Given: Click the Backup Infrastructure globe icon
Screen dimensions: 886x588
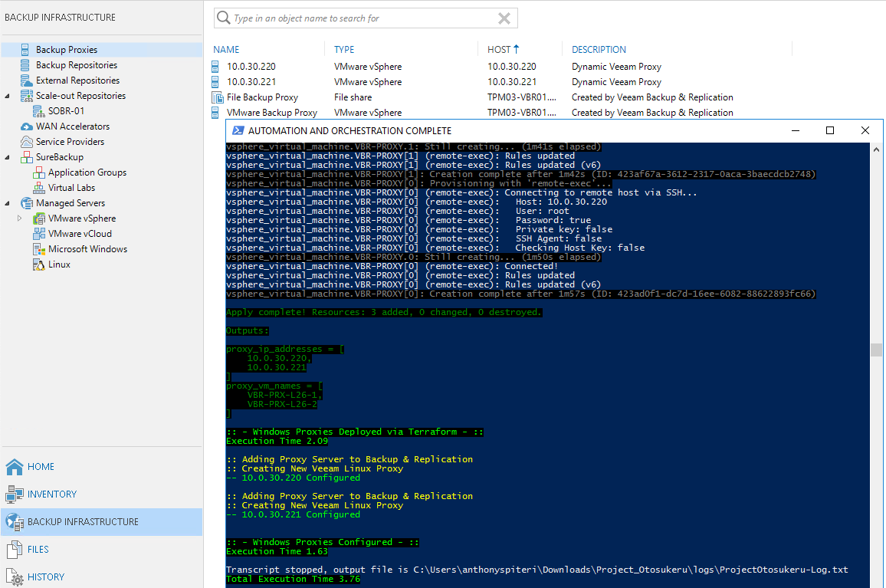Looking at the screenshot, I should [14, 522].
